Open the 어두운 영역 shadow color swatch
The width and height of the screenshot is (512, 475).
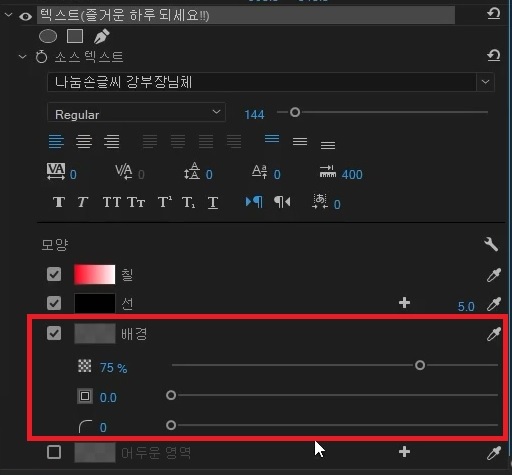point(95,452)
